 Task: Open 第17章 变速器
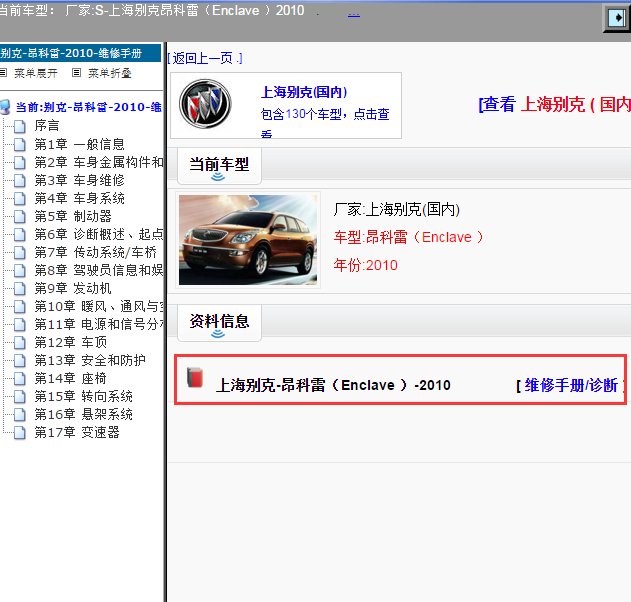pos(77,433)
